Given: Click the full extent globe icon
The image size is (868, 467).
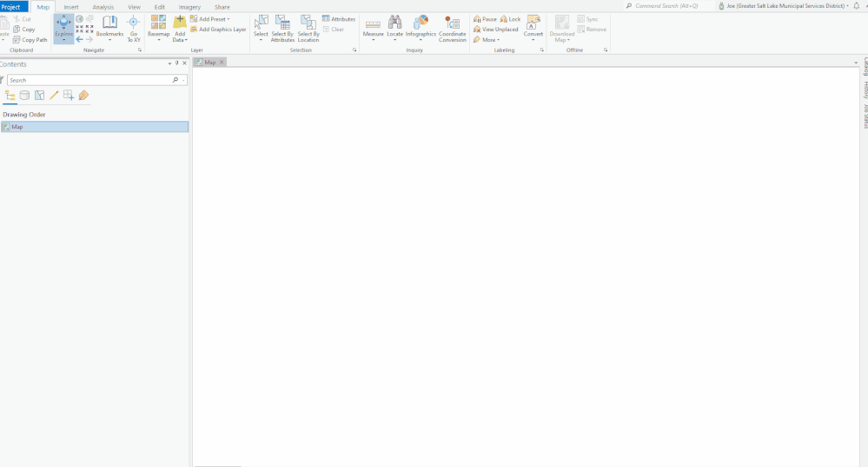Looking at the screenshot, I should click(x=79, y=19).
